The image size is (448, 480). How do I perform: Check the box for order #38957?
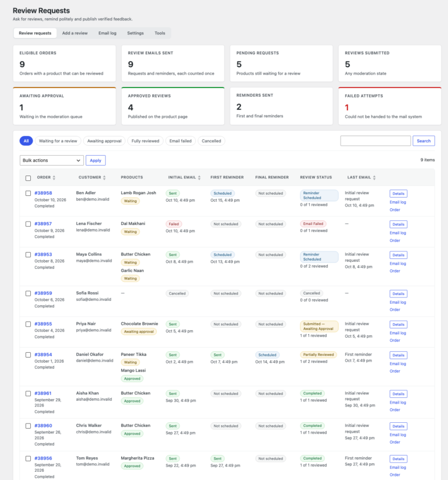(28, 224)
